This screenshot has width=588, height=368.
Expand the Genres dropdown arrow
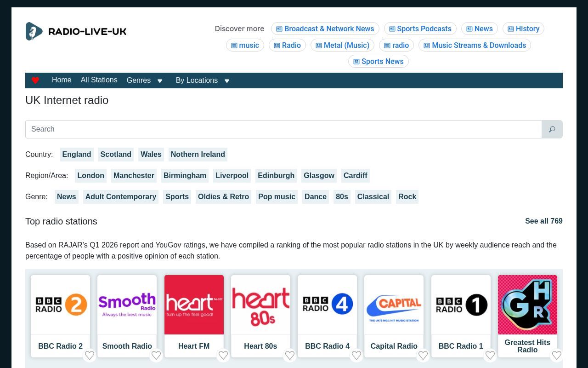coord(160,81)
